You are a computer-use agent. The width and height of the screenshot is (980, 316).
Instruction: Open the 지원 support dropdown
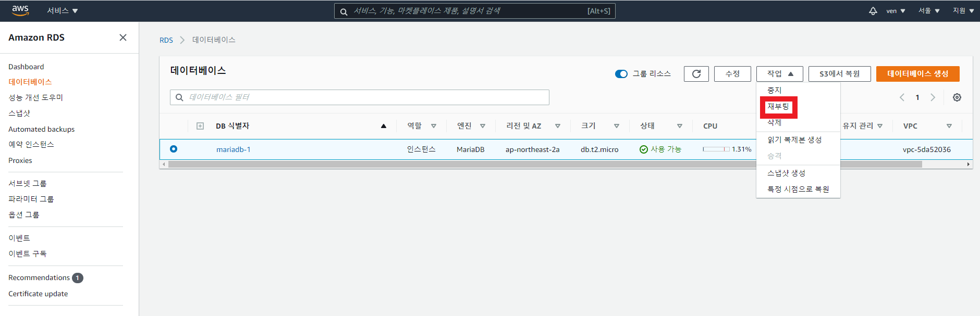963,11
